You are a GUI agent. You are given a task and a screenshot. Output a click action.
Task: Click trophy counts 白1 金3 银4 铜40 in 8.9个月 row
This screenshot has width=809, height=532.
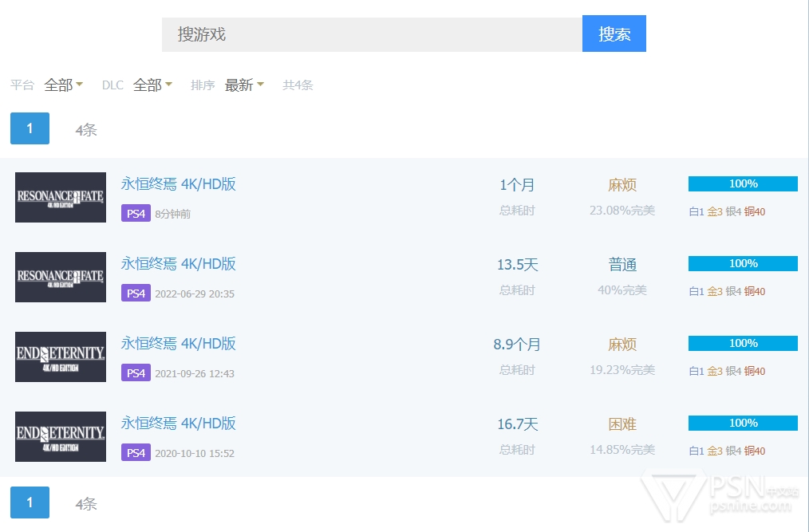tap(727, 371)
